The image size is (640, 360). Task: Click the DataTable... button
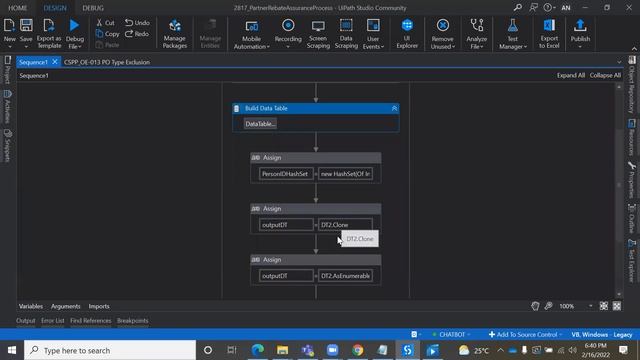point(260,124)
